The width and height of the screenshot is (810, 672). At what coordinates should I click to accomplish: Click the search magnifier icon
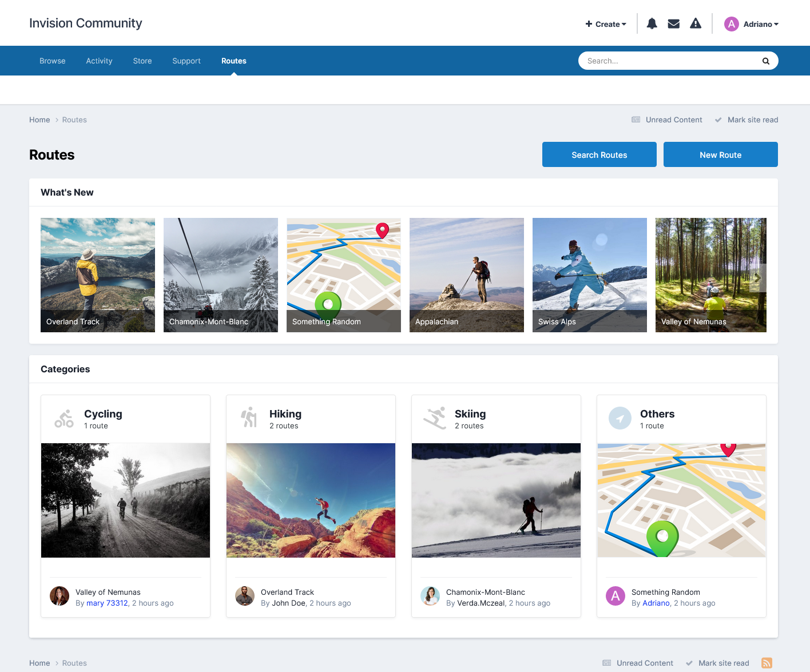[765, 61]
